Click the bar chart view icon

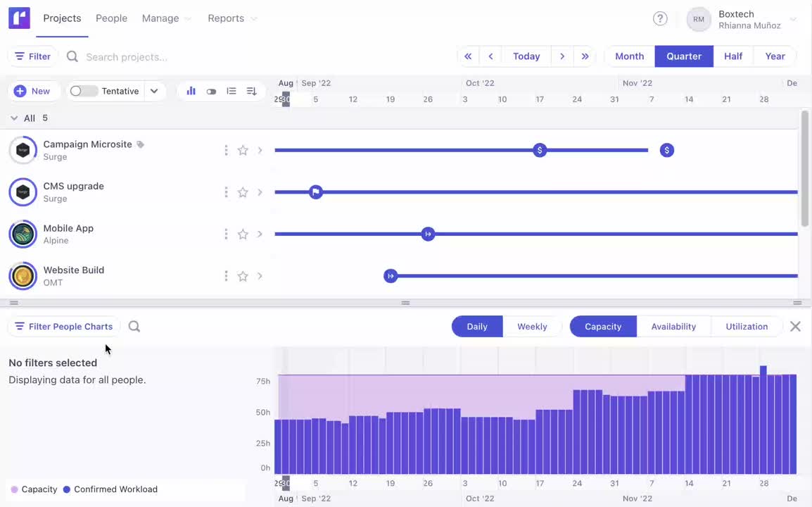point(191,91)
